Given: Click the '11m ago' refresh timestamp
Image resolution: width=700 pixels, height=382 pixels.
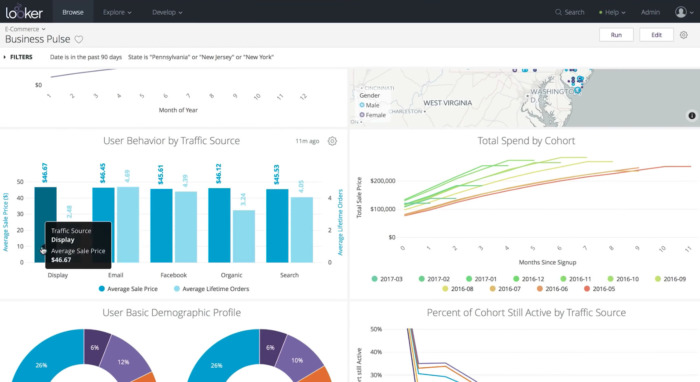Looking at the screenshot, I should [x=307, y=141].
